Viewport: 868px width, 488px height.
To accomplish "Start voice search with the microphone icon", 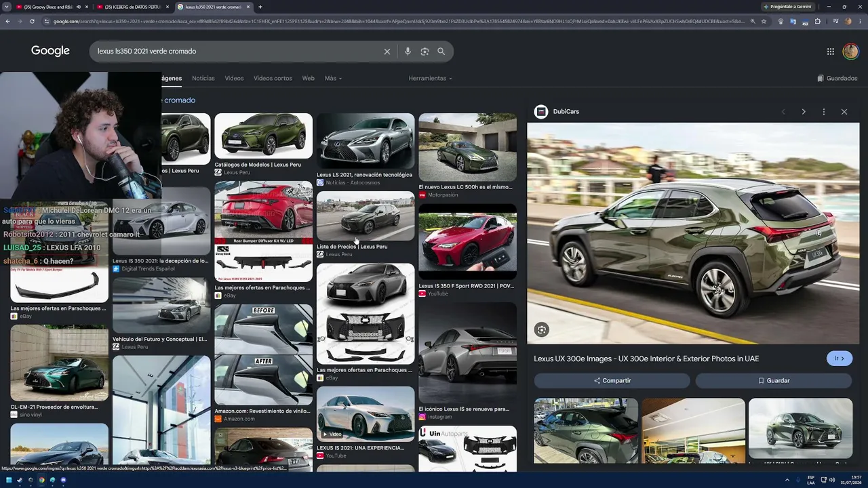I will [408, 52].
